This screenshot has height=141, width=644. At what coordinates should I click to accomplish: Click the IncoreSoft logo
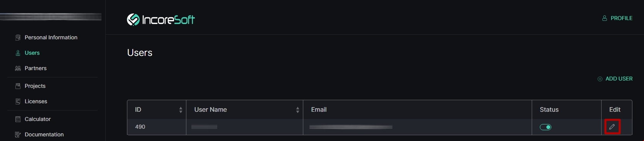[x=161, y=19]
